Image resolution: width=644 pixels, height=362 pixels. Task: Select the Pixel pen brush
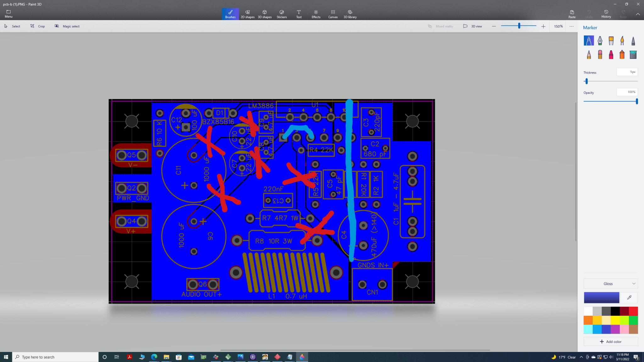(x=633, y=41)
